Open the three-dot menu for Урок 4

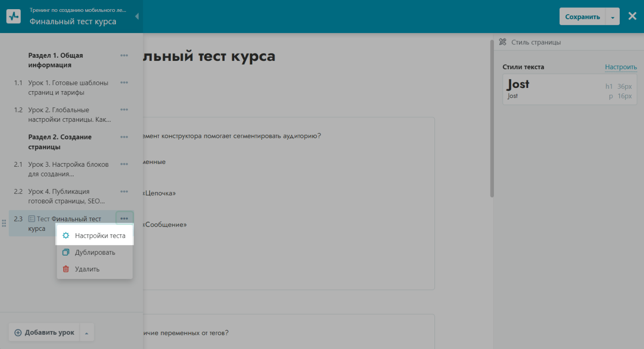point(124,191)
